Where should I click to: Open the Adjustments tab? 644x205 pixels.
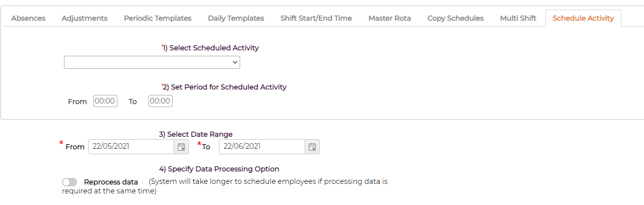click(85, 18)
